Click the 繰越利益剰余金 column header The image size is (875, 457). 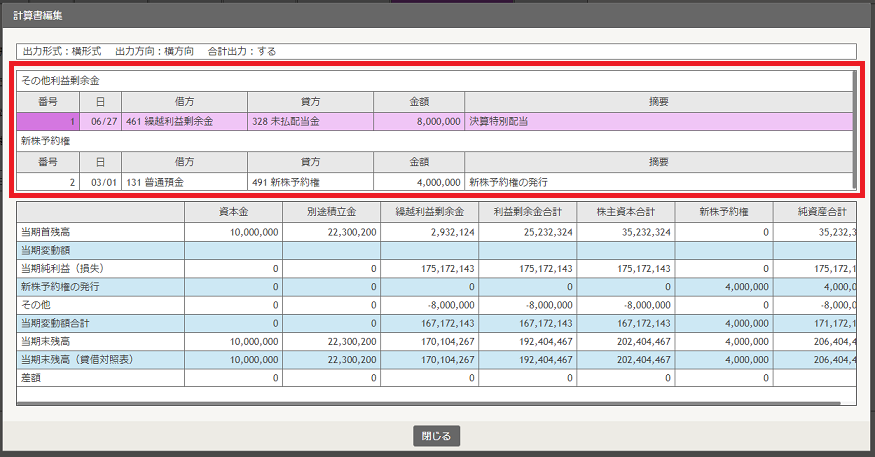[430, 212]
